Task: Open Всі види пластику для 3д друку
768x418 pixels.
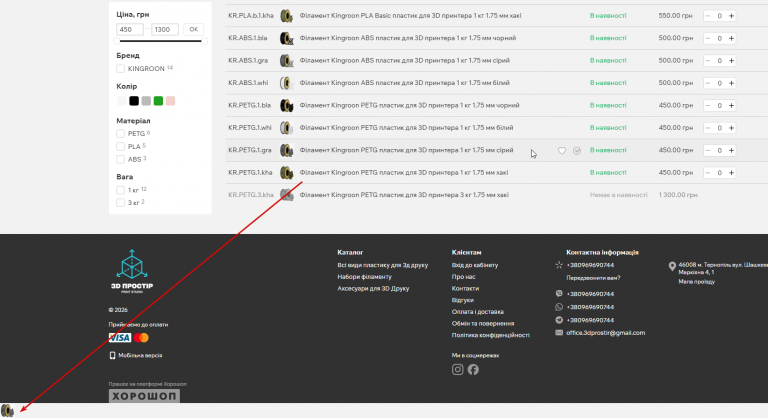Action: click(x=383, y=265)
